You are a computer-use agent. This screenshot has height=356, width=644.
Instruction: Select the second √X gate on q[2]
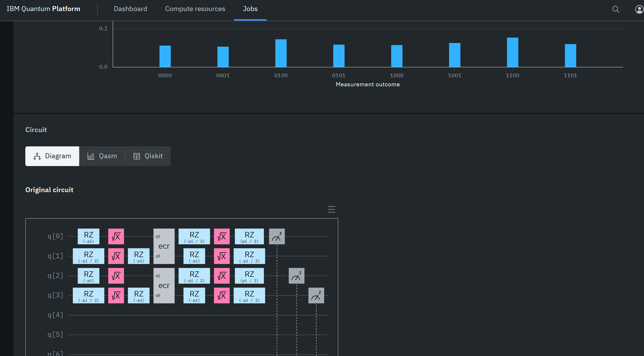222,276
